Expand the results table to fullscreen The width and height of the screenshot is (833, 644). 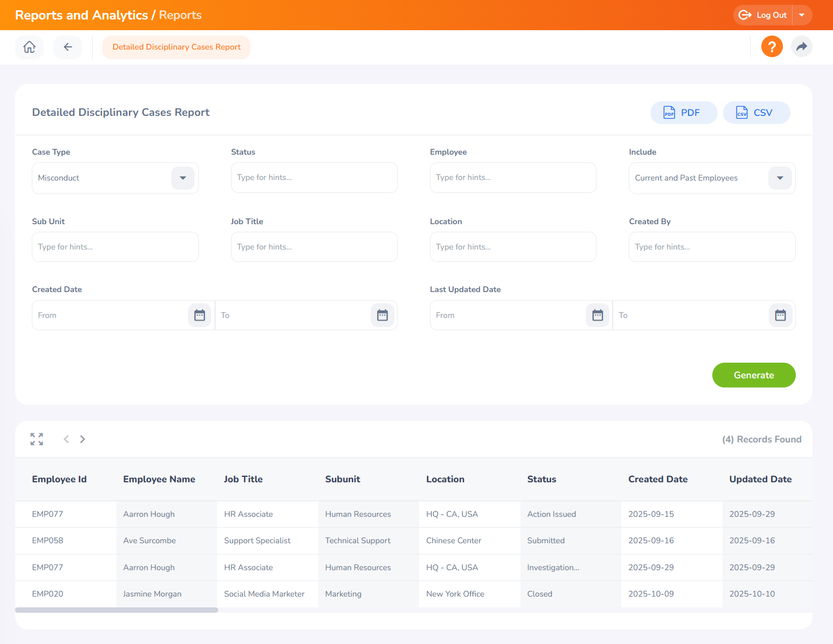(x=36, y=439)
